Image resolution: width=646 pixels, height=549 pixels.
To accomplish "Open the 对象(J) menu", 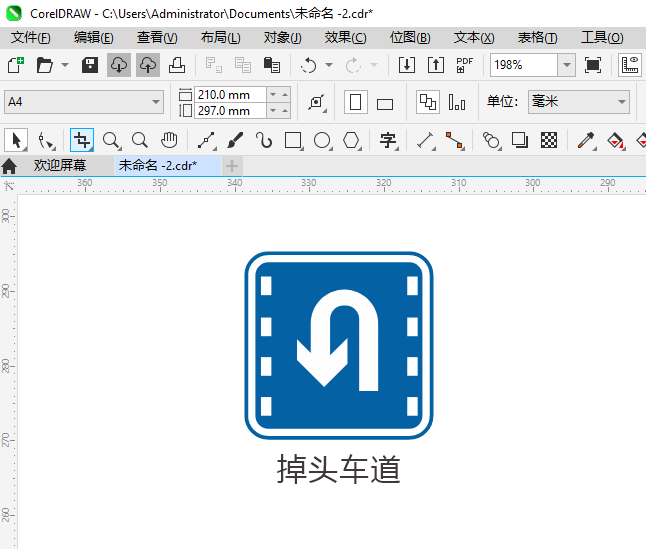I will click(283, 37).
